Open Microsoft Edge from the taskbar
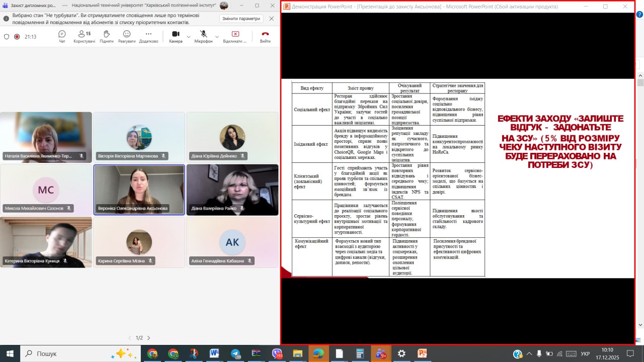The image size is (644, 362). click(x=318, y=353)
